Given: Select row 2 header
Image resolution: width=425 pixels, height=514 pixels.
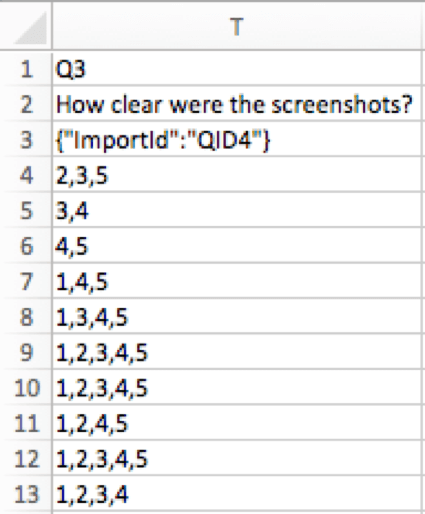Looking at the screenshot, I should coord(26,104).
